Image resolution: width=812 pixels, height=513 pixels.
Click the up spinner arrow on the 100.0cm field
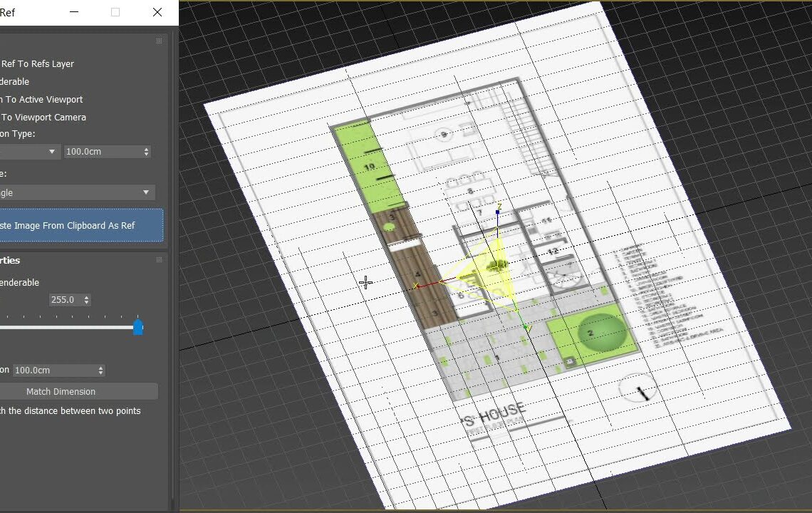(x=146, y=148)
